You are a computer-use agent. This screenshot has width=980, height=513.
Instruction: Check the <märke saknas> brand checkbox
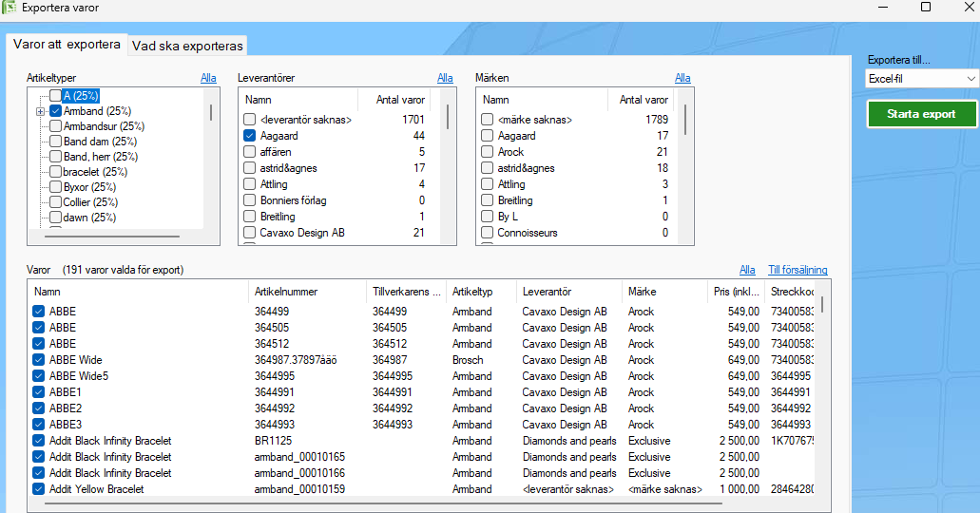(x=488, y=120)
